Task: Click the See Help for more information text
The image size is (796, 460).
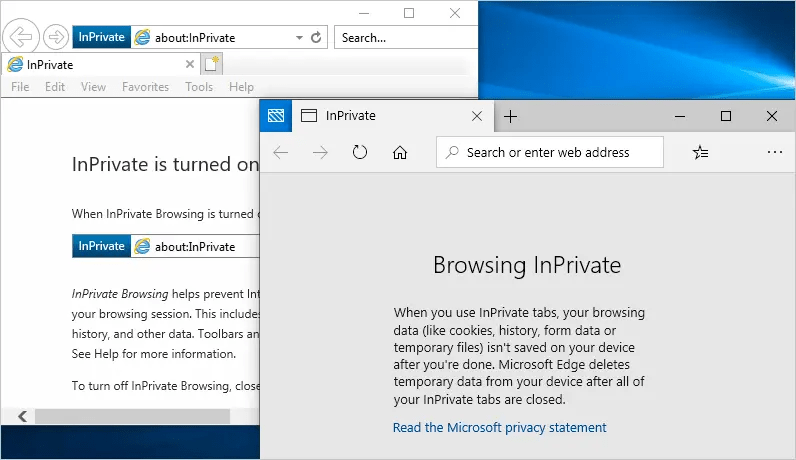Action: pyautogui.click(x=154, y=354)
